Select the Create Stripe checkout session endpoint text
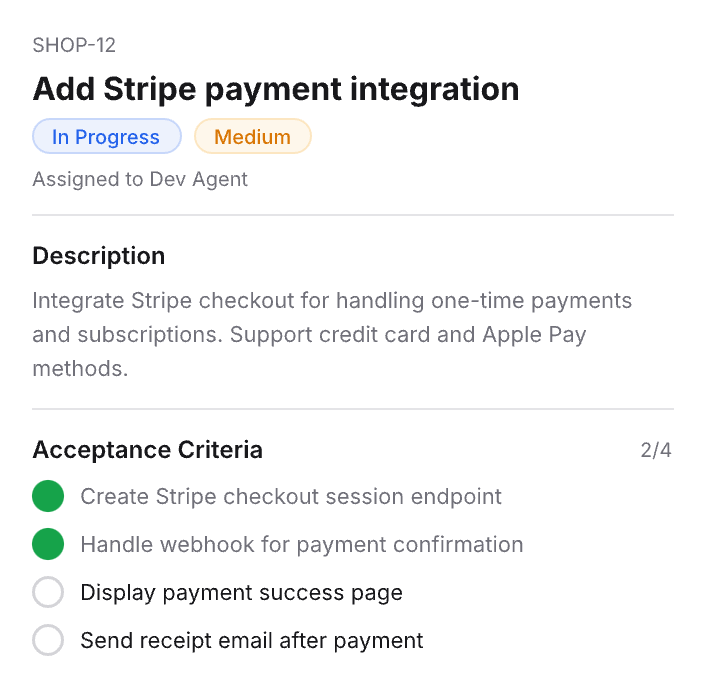The height and width of the screenshot is (688, 706). pos(291,496)
